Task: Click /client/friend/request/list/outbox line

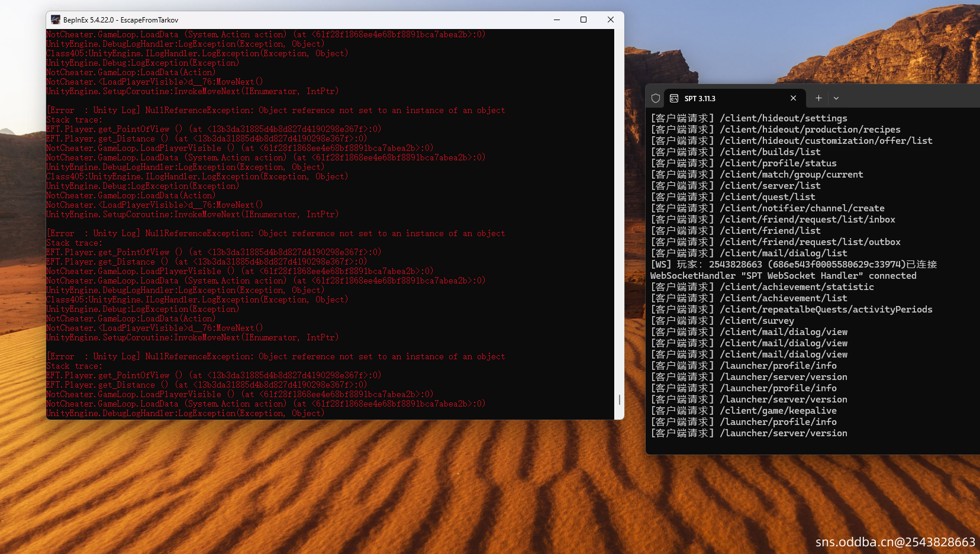Action: coord(775,242)
